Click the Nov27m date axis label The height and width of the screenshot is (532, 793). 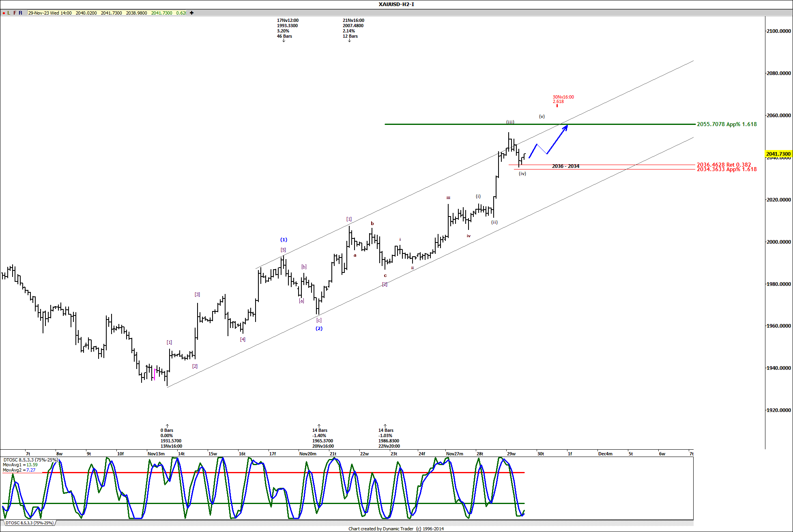coord(455,454)
